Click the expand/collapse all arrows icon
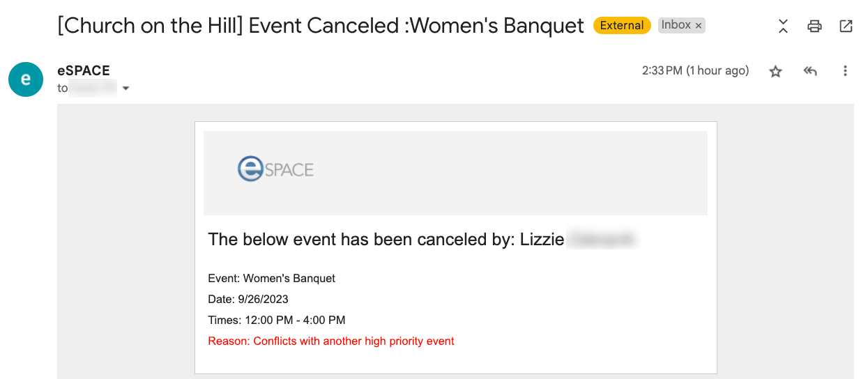Viewport: 868px width, 379px height. pyautogui.click(x=783, y=26)
